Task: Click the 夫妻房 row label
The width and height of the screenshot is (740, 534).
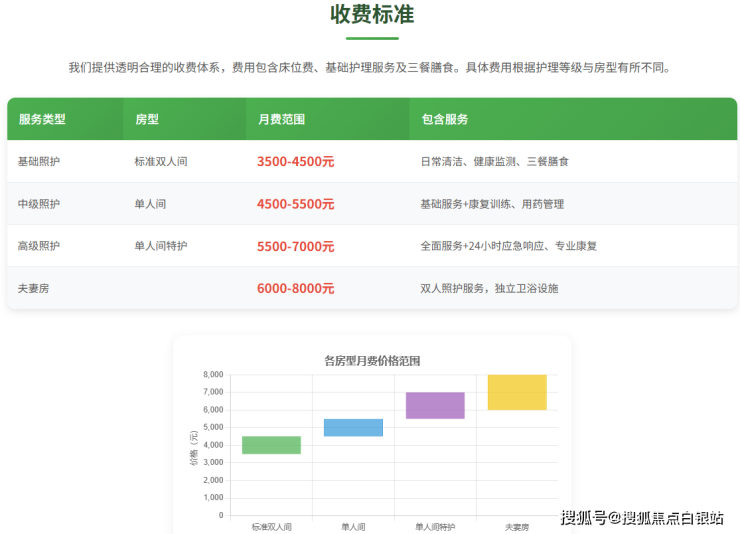Action: point(34,289)
